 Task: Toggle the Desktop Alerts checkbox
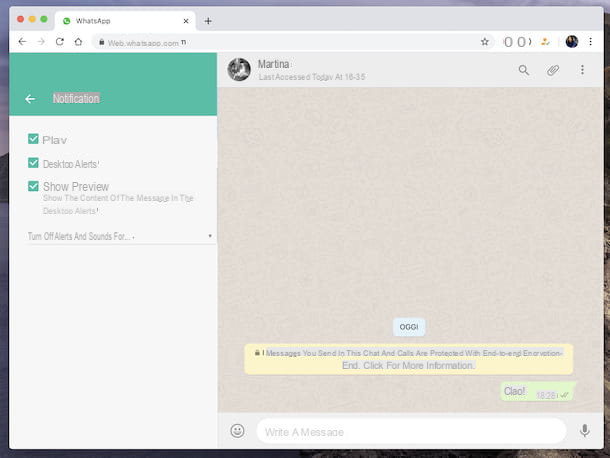(x=33, y=163)
